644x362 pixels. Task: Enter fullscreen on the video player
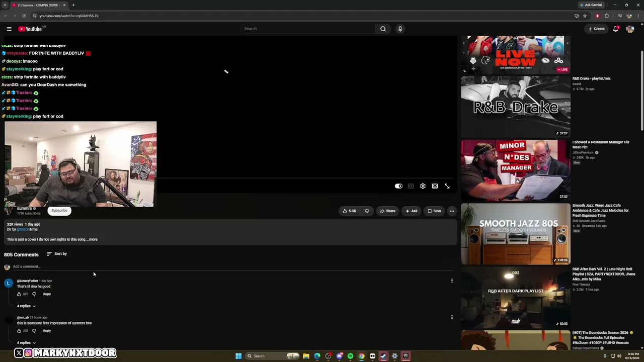tap(447, 186)
